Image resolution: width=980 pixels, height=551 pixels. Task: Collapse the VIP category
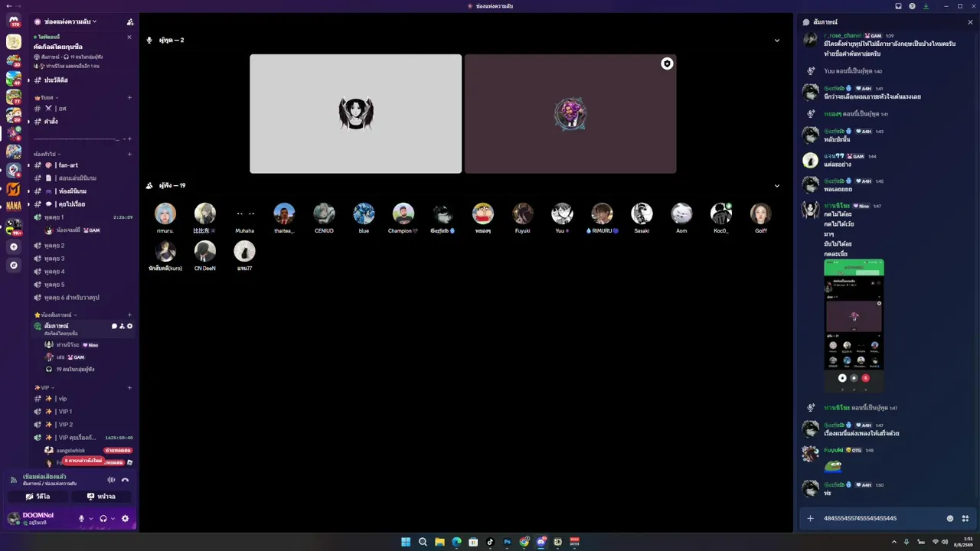coord(44,388)
